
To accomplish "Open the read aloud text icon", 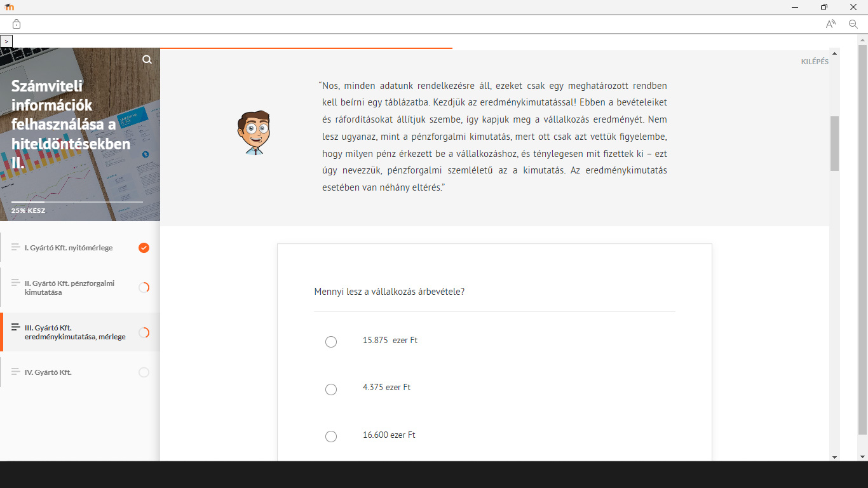I will (x=831, y=24).
